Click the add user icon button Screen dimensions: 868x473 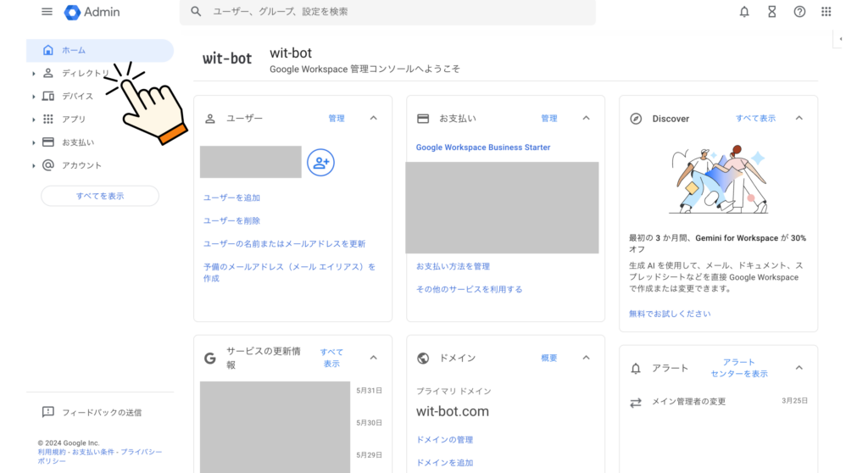pos(320,163)
